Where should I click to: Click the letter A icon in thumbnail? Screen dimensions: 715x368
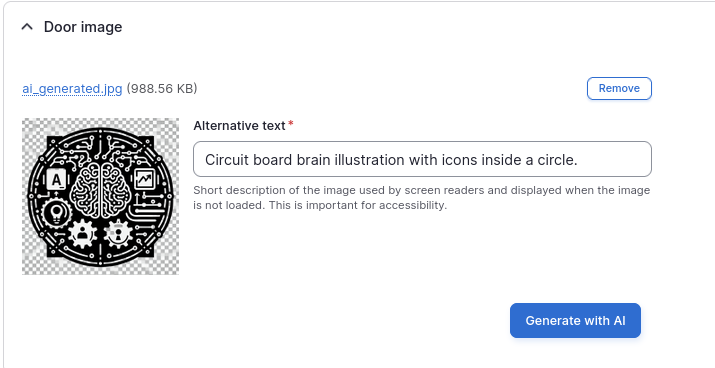(x=57, y=180)
